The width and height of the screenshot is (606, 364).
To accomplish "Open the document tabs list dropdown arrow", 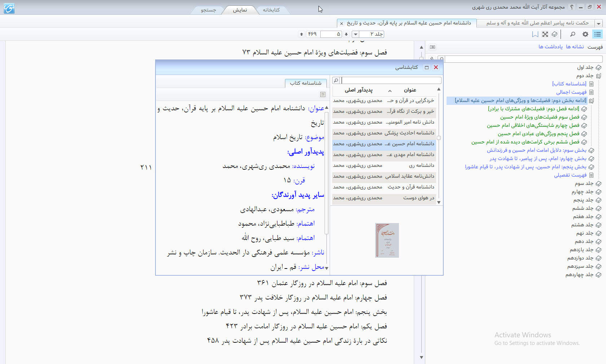I will point(599,23).
